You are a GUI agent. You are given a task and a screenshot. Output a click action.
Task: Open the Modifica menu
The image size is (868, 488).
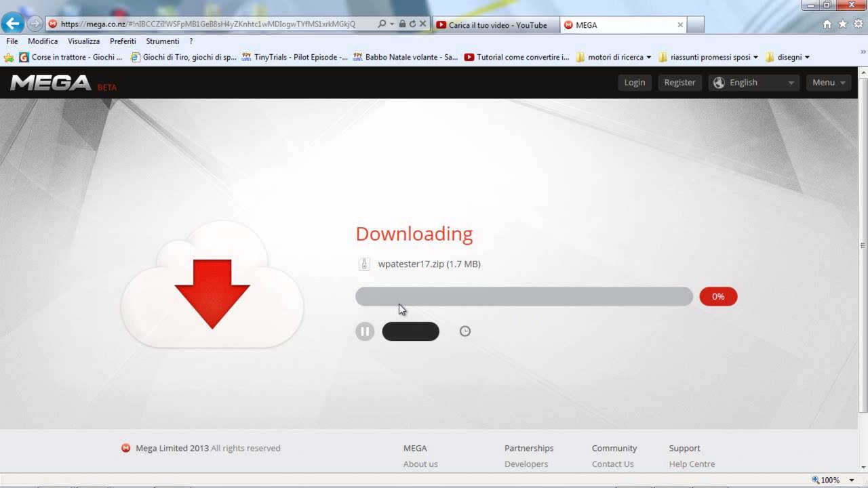pyautogui.click(x=43, y=41)
